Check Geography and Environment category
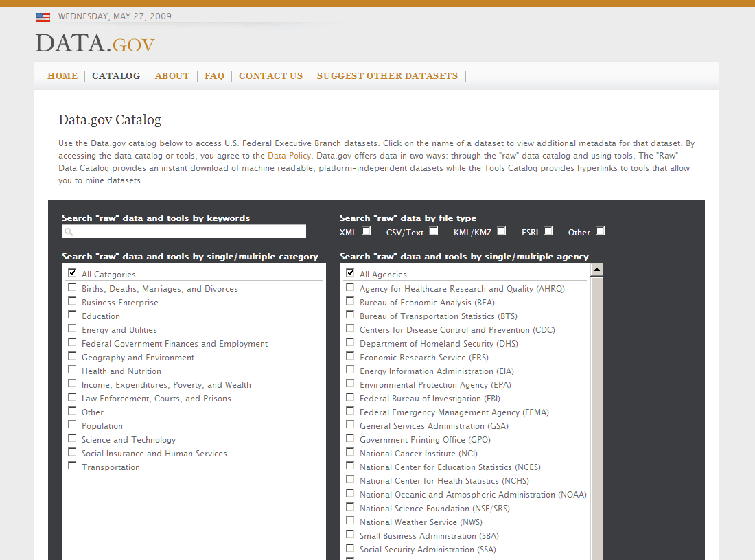Screen dimensions: 755x560 pos(72,356)
